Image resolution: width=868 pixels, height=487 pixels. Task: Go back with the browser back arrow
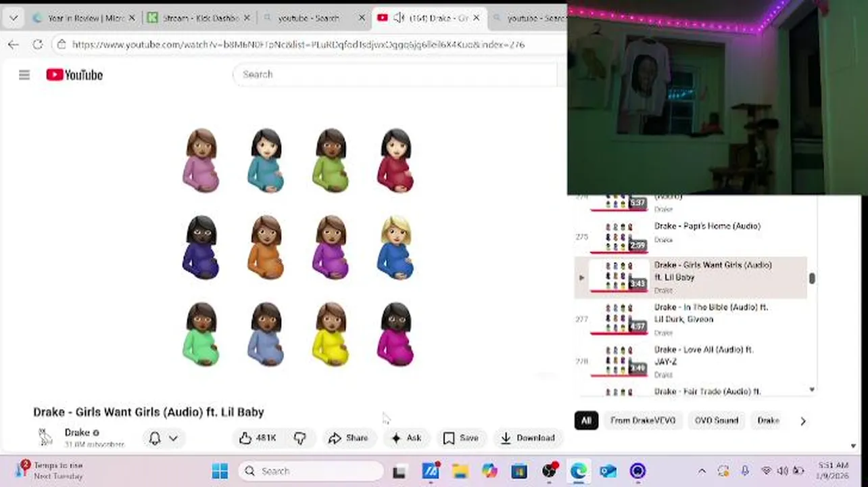[14, 45]
